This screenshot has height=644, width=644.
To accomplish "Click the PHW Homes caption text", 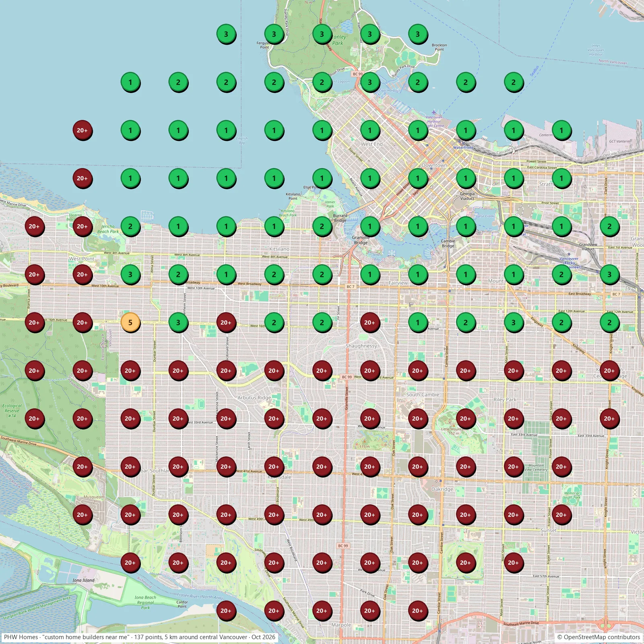I will coord(139,637).
